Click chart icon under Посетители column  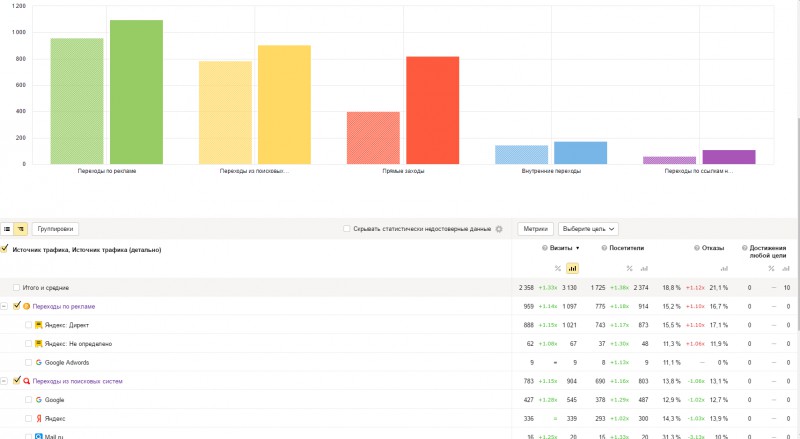coord(644,269)
